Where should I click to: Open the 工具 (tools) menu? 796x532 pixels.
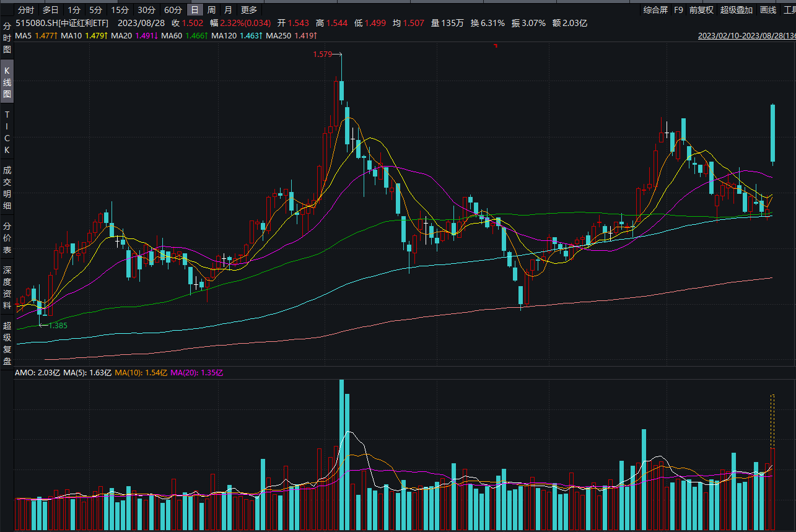point(791,10)
